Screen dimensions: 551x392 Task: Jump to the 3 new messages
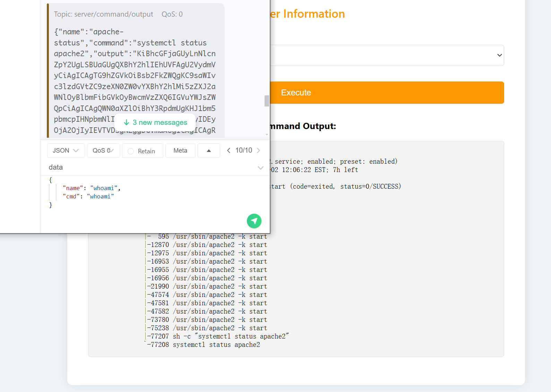pos(155,122)
